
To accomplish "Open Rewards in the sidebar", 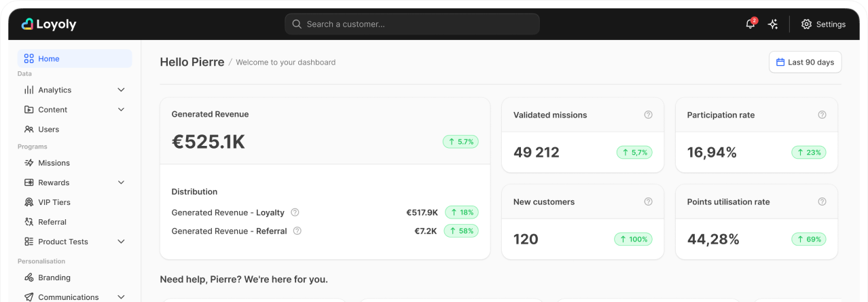I will pos(75,183).
